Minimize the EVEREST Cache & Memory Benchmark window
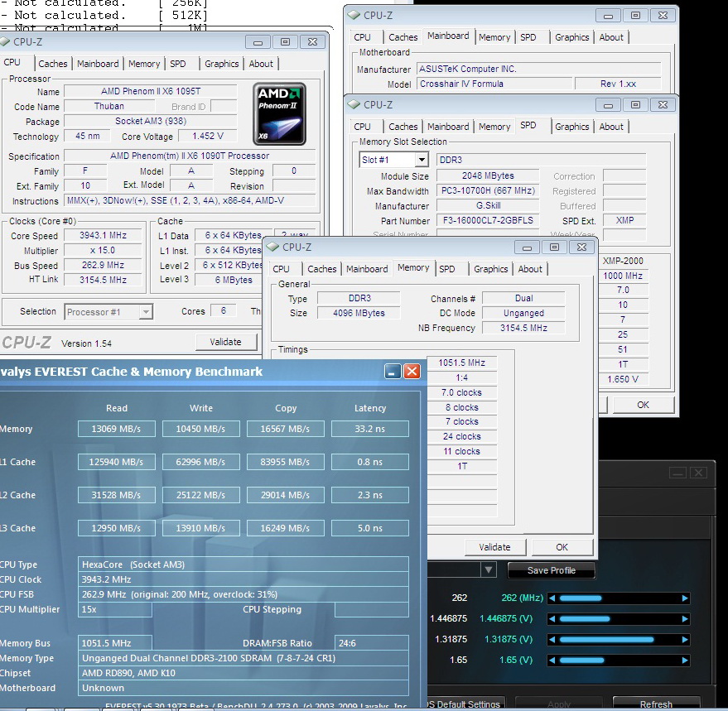This screenshot has width=728, height=711. coord(393,372)
